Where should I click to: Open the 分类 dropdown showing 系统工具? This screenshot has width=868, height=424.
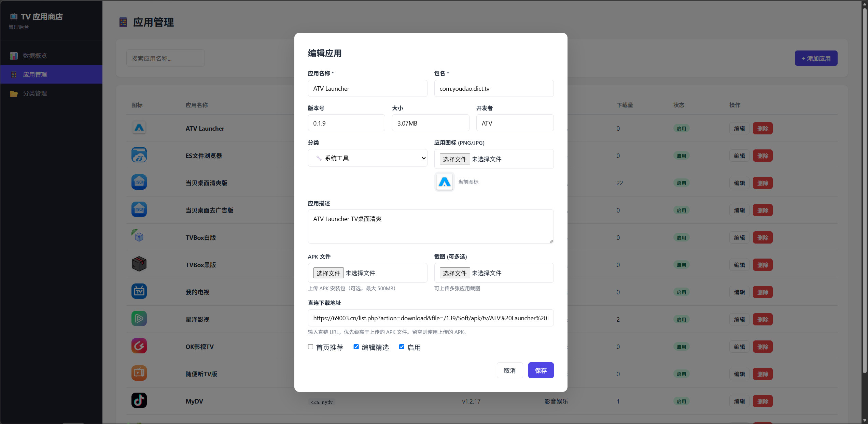[x=367, y=158]
